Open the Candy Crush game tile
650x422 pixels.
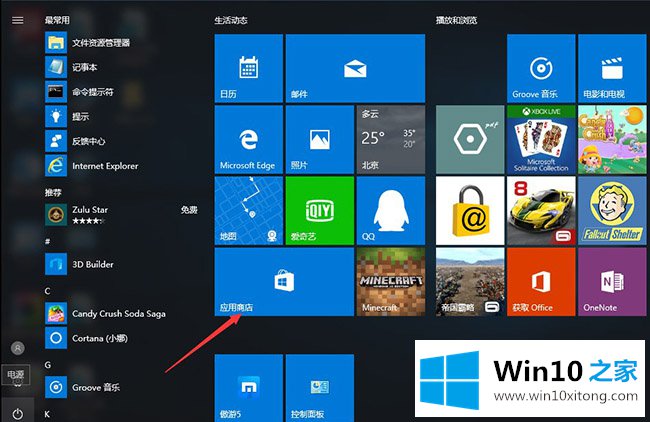point(612,139)
